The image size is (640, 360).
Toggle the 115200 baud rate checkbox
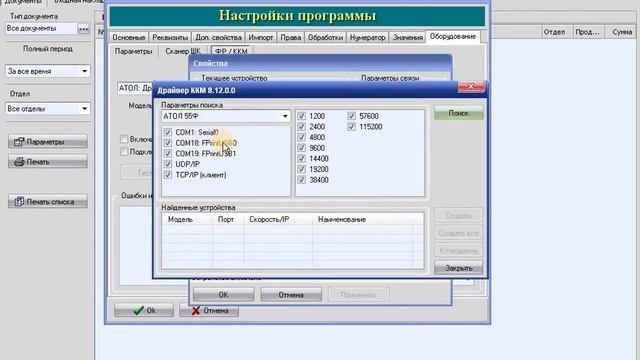351,127
